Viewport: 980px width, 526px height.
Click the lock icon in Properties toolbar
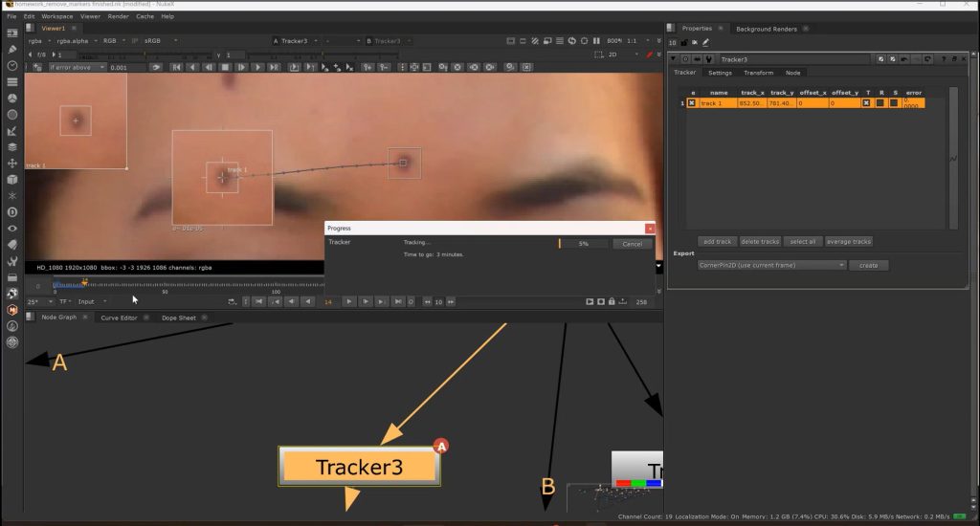(x=683, y=42)
